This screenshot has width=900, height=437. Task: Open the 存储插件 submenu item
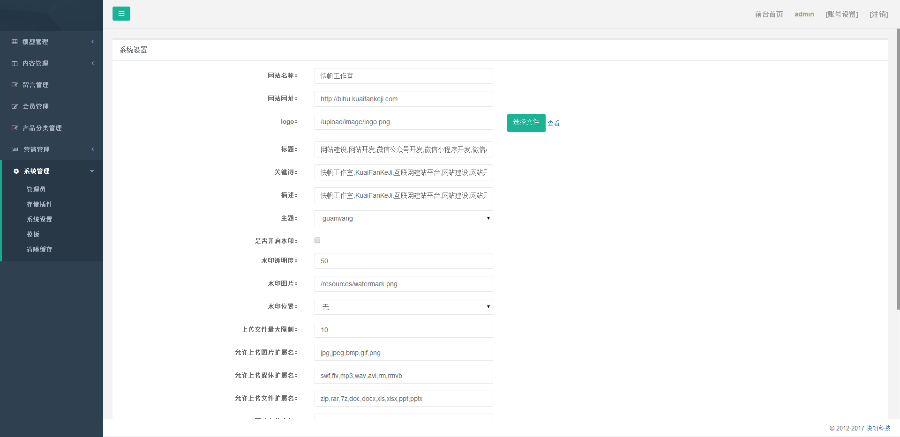(x=39, y=204)
